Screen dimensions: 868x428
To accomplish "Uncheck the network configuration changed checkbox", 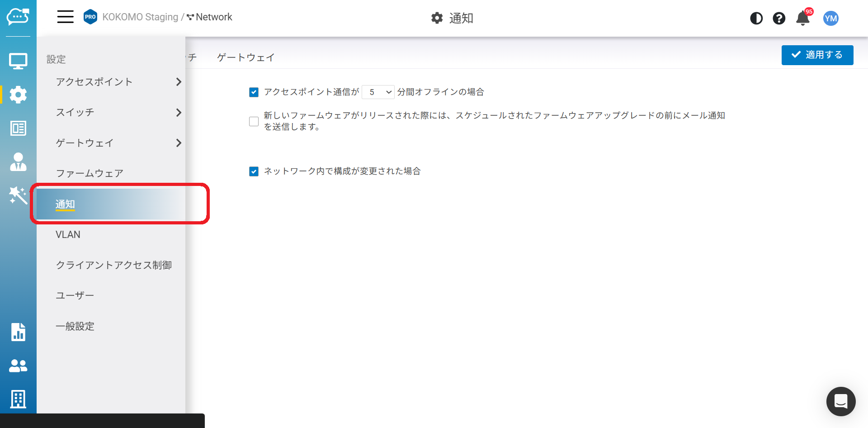I will click(x=254, y=171).
